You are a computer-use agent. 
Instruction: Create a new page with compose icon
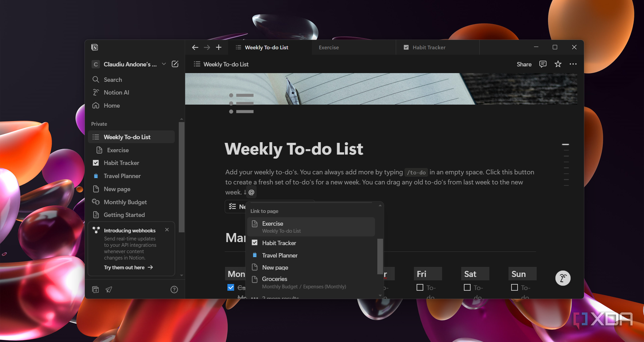pos(175,64)
